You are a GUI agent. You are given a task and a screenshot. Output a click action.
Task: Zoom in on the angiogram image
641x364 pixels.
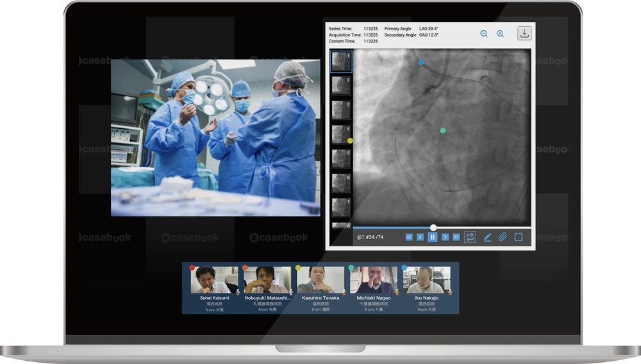tap(501, 34)
